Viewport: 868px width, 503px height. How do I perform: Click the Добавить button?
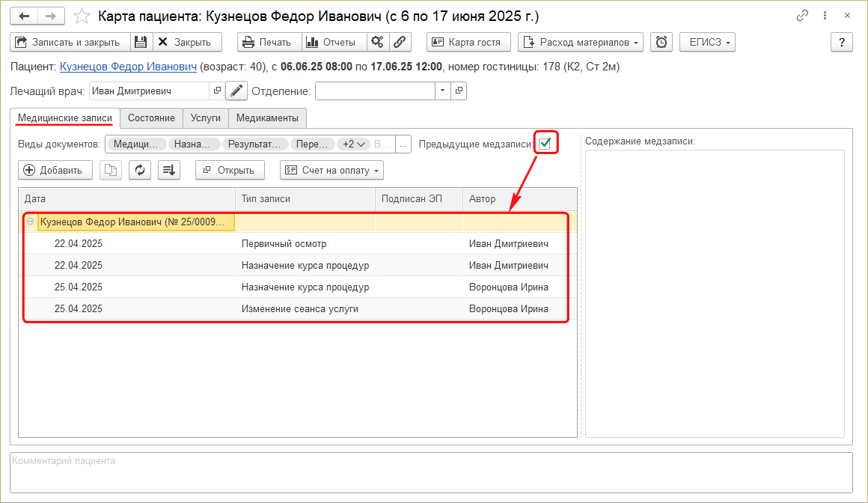(x=55, y=170)
